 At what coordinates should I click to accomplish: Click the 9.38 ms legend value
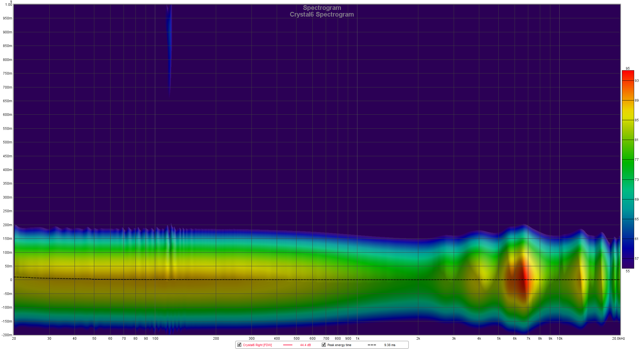(390, 345)
